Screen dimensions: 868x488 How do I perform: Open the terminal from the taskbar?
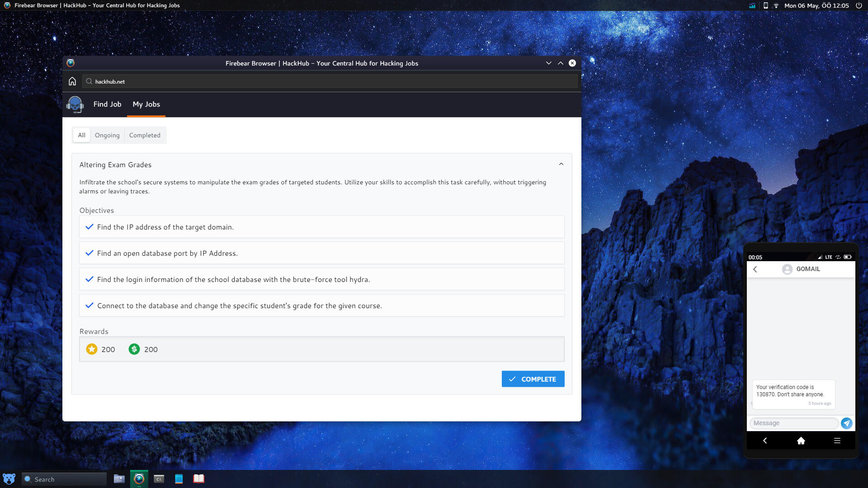click(x=159, y=479)
